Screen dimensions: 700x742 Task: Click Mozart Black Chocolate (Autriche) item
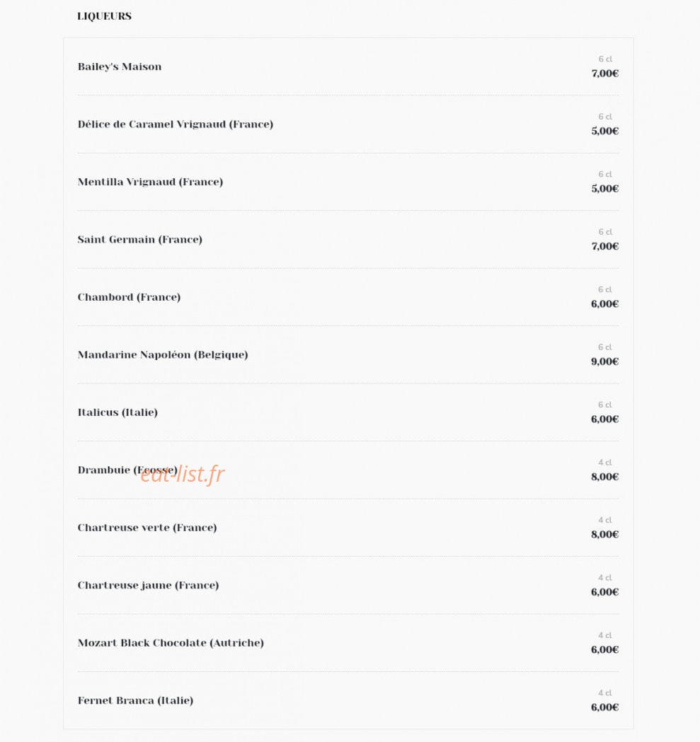click(171, 643)
